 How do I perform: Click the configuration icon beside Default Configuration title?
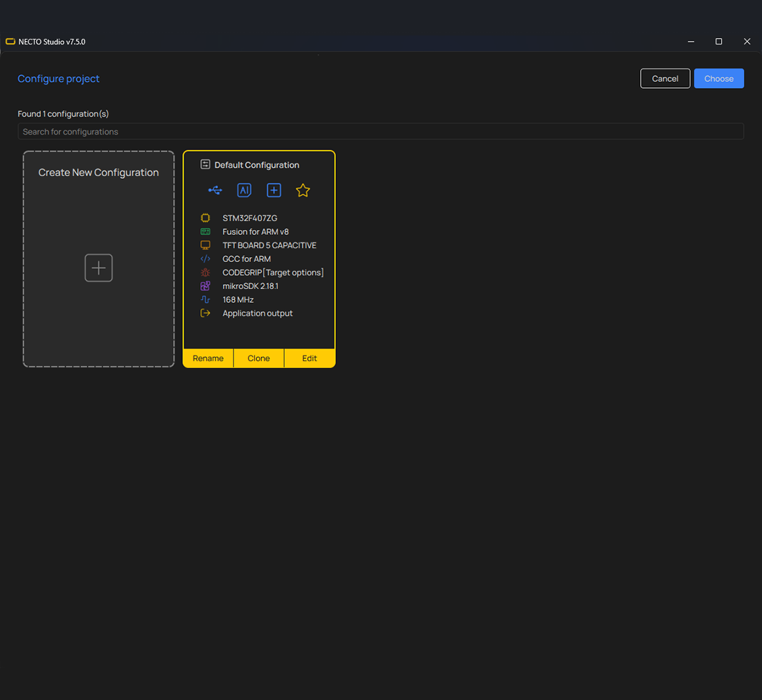(x=205, y=164)
